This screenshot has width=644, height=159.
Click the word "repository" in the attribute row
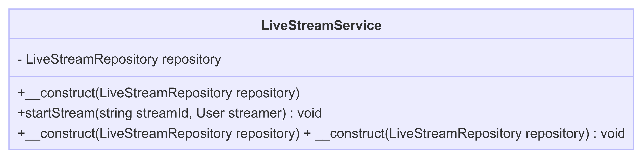click(x=192, y=59)
